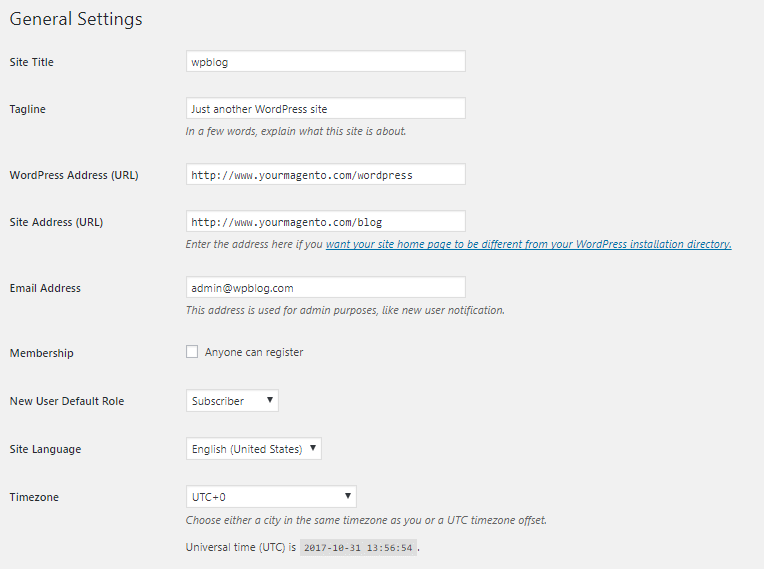Click the Subscriber dropdown arrow
The width and height of the screenshot is (764, 569).
[269, 400]
